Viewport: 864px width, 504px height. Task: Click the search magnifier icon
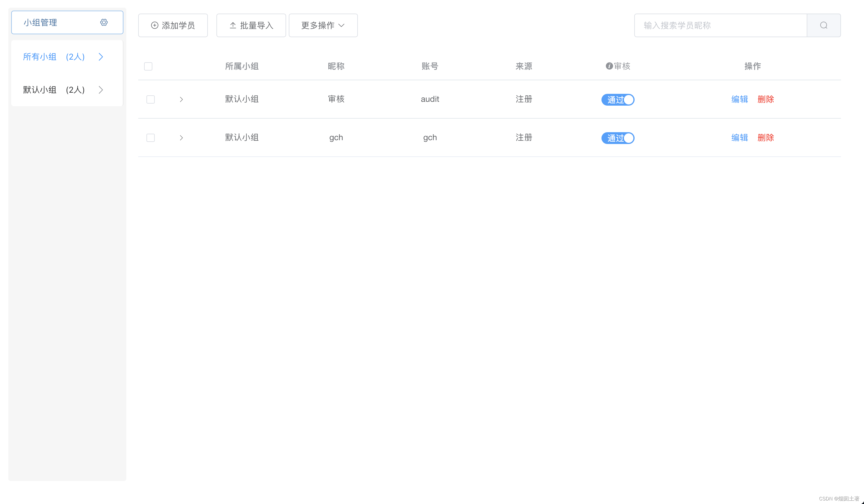coord(824,25)
